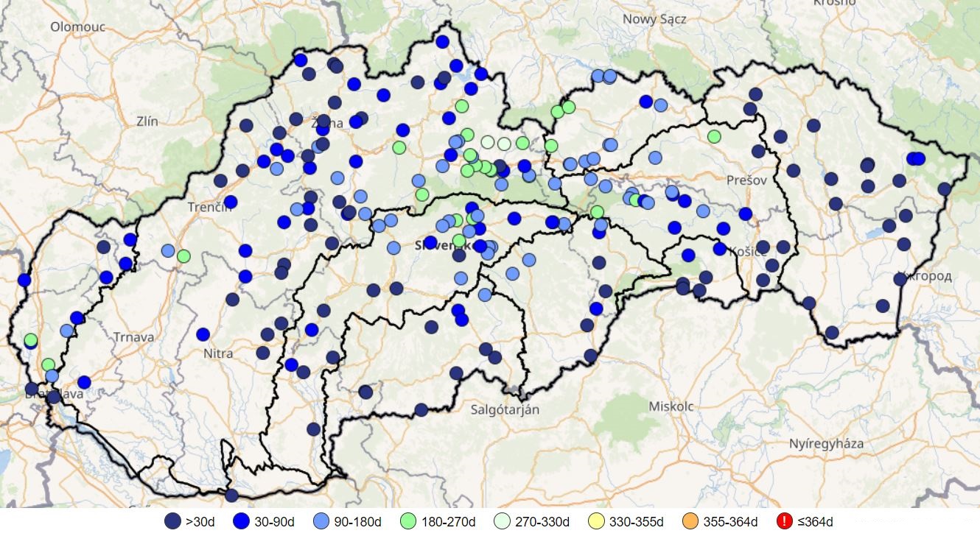Click the Nitra city label
The width and height of the screenshot is (980, 536).
click(x=218, y=353)
